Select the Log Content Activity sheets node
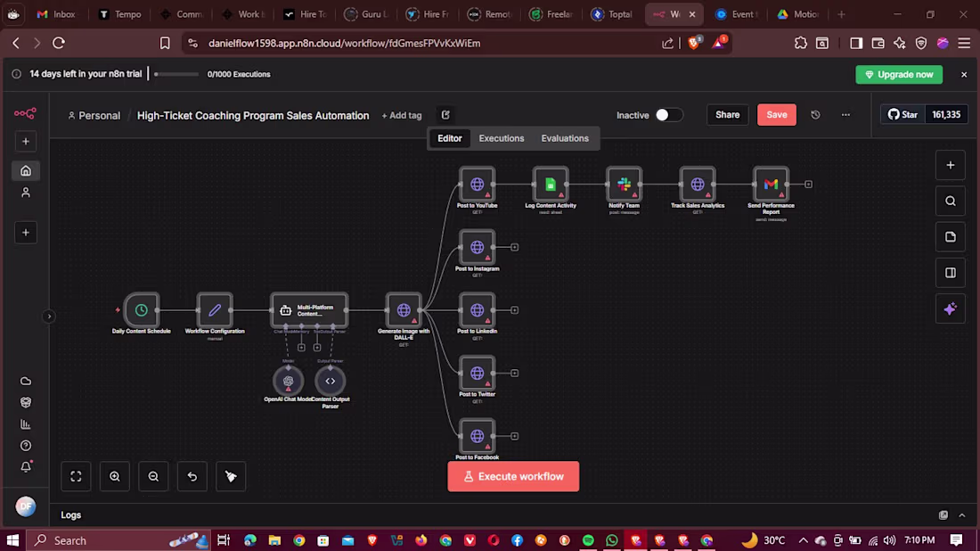Viewport: 980px width, 551px height. (551, 185)
